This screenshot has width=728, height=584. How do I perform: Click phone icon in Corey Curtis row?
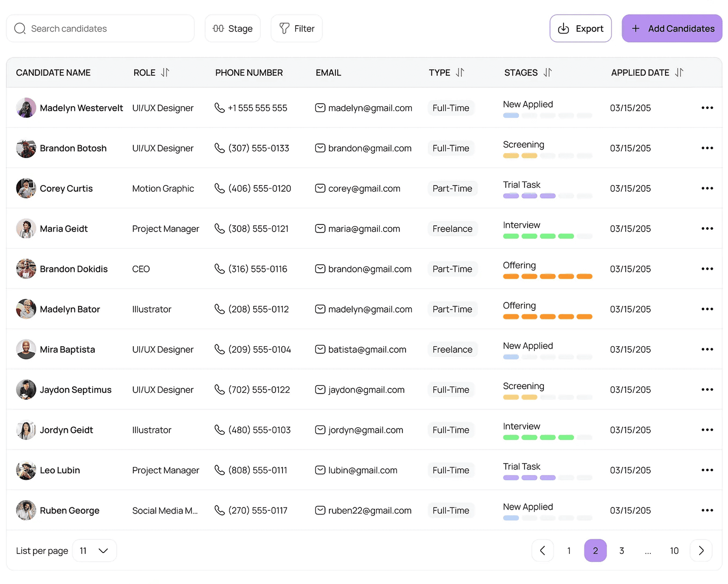(220, 188)
